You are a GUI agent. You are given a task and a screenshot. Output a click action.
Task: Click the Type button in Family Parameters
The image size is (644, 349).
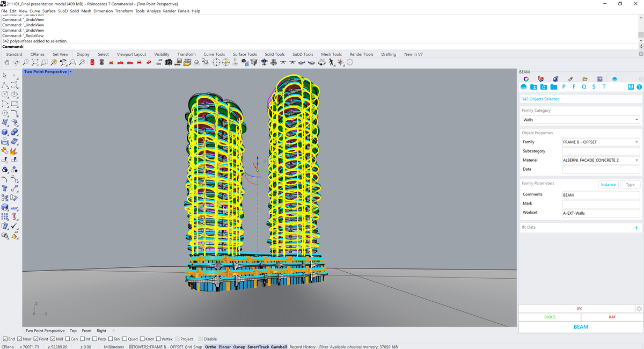click(630, 184)
